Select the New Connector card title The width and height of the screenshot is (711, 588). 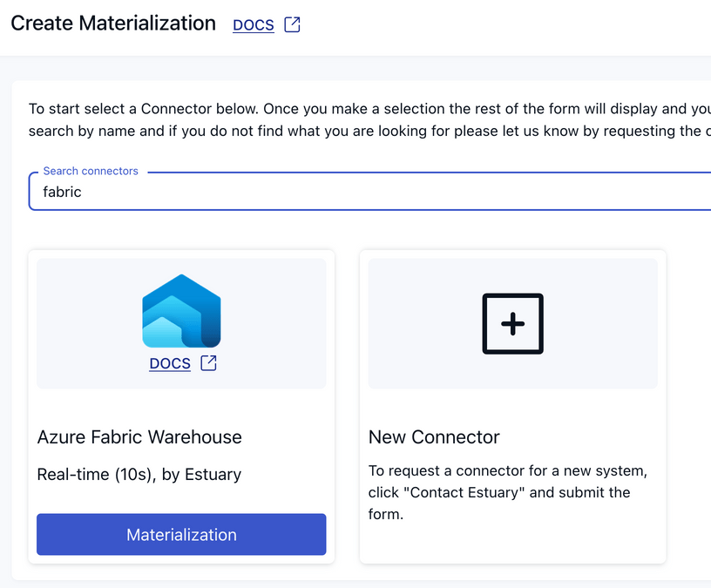point(434,437)
